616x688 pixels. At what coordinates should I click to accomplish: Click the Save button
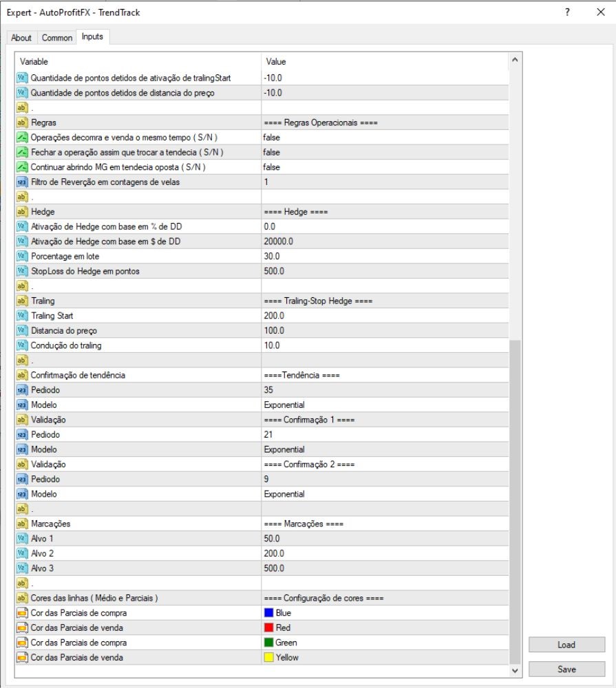(x=566, y=669)
